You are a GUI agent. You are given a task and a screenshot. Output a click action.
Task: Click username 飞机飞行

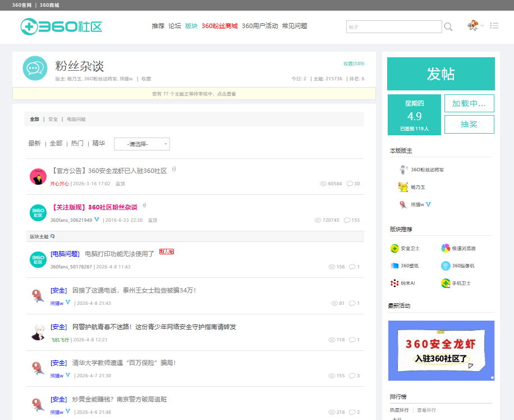(59, 340)
